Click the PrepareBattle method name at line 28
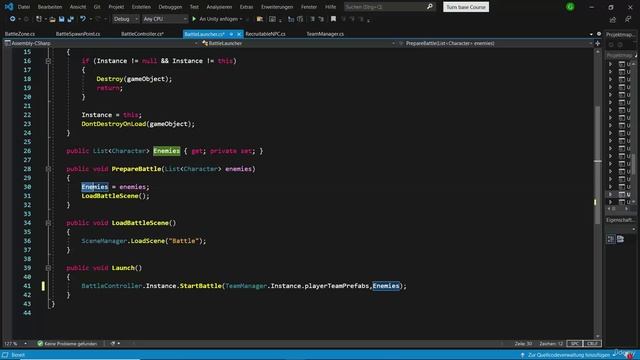The image size is (640, 360). pyautogui.click(x=137, y=169)
